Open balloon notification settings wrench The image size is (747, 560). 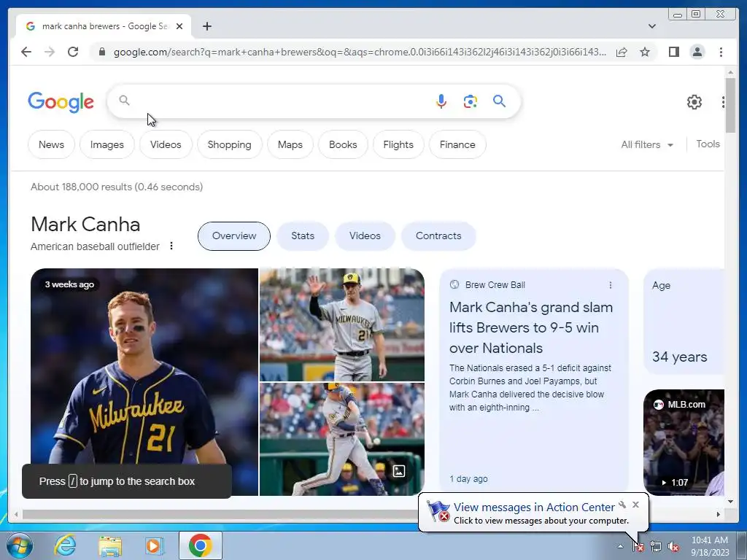(x=622, y=505)
